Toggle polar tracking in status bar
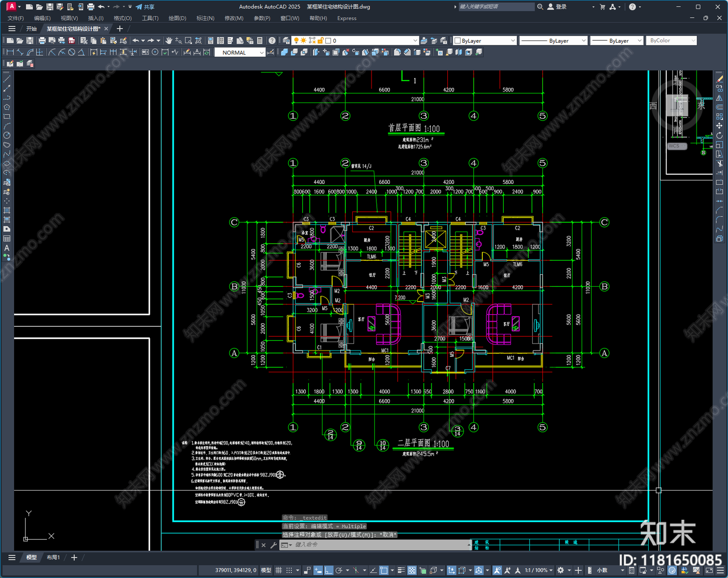Screen dimensions: 728x578 (x=339, y=570)
